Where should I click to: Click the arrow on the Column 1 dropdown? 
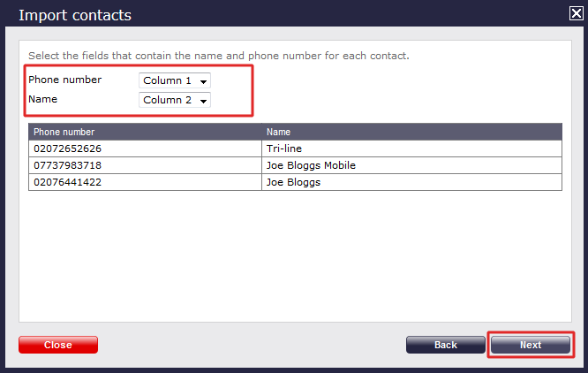204,81
